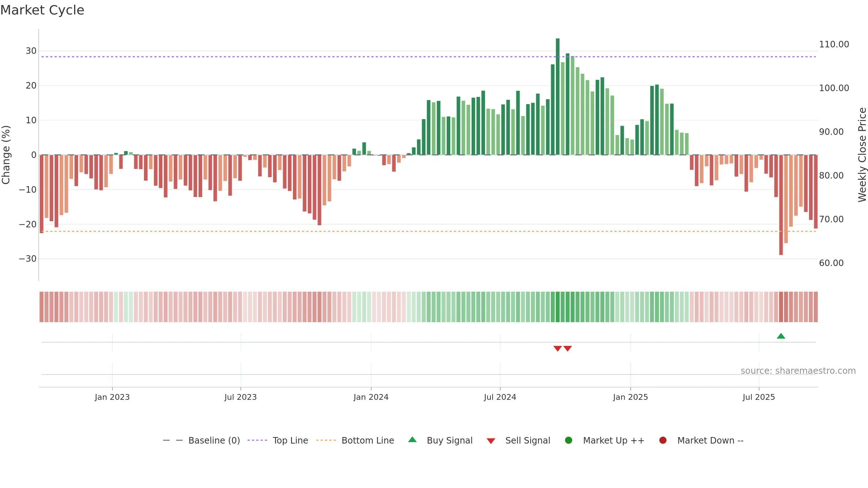Click the 80.00 price tick label
The width and height of the screenshot is (868, 488).
(x=831, y=176)
